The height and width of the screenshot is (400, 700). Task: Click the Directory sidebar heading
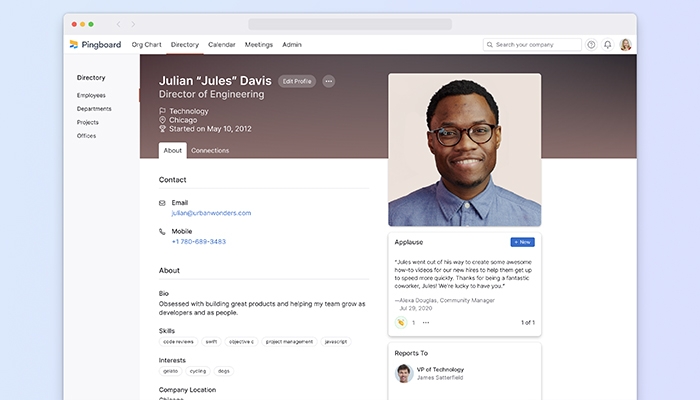(x=91, y=78)
